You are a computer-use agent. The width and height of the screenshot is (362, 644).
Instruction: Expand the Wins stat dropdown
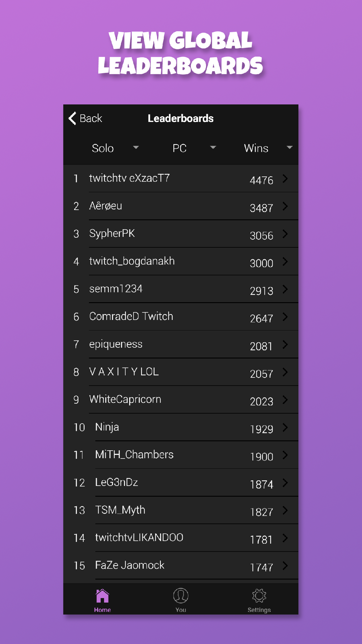[268, 148]
